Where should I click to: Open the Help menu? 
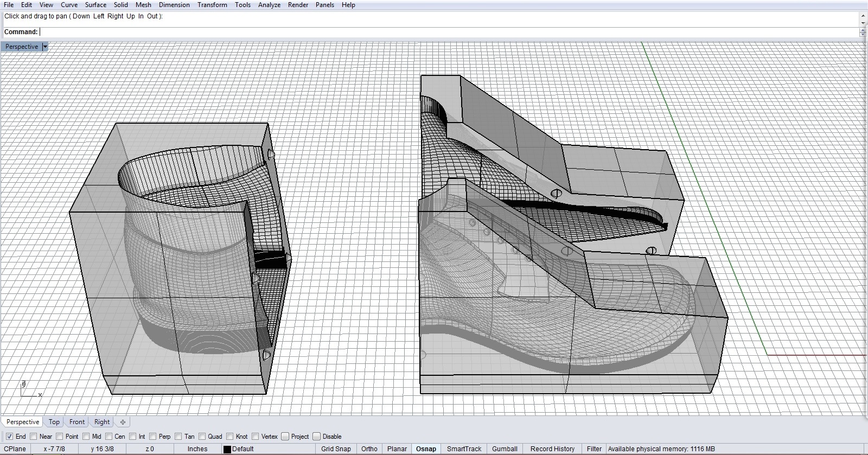348,5
